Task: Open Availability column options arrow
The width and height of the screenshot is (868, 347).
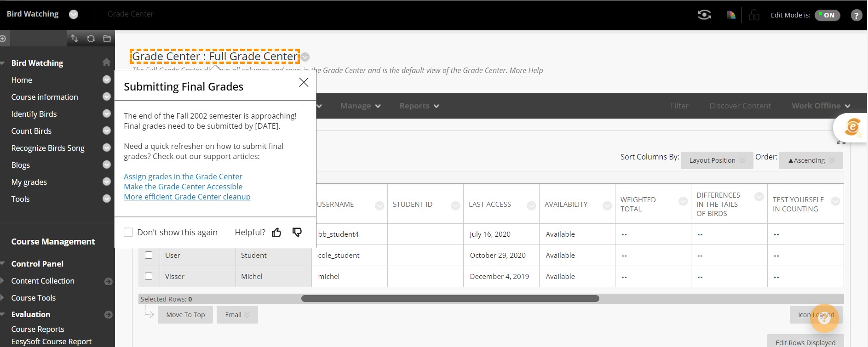Action: point(607,206)
